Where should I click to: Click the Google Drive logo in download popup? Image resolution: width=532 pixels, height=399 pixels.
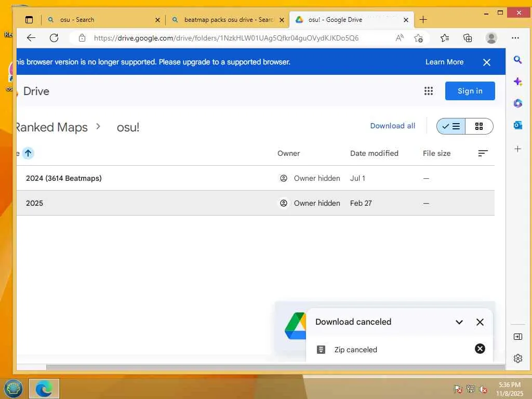tap(296, 326)
